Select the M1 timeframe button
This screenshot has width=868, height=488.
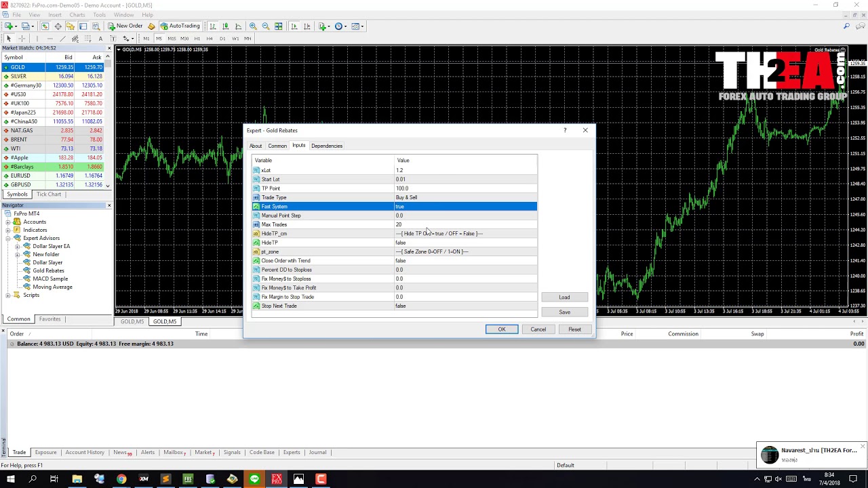(x=146, y=39)
